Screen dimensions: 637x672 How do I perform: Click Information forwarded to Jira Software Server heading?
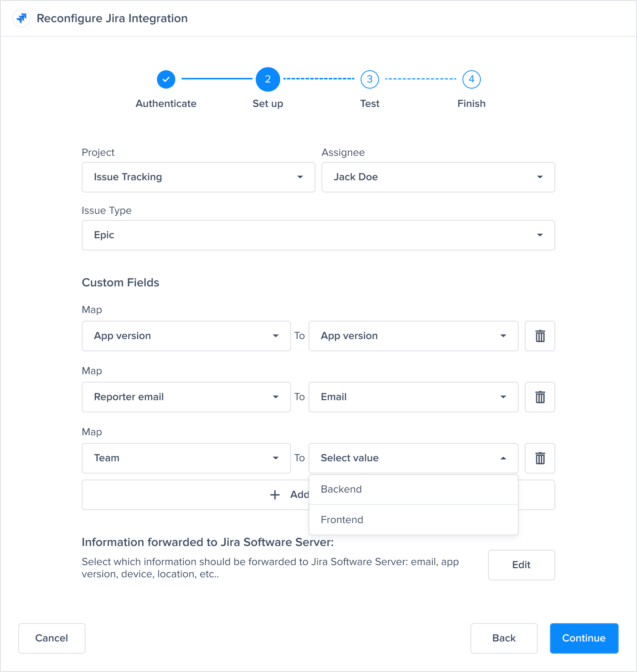208,542
